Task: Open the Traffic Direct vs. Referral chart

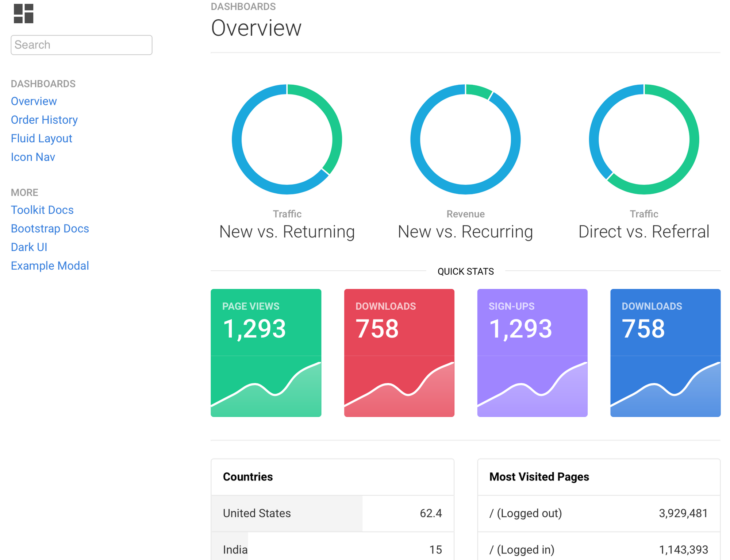Action: point(643,141)
